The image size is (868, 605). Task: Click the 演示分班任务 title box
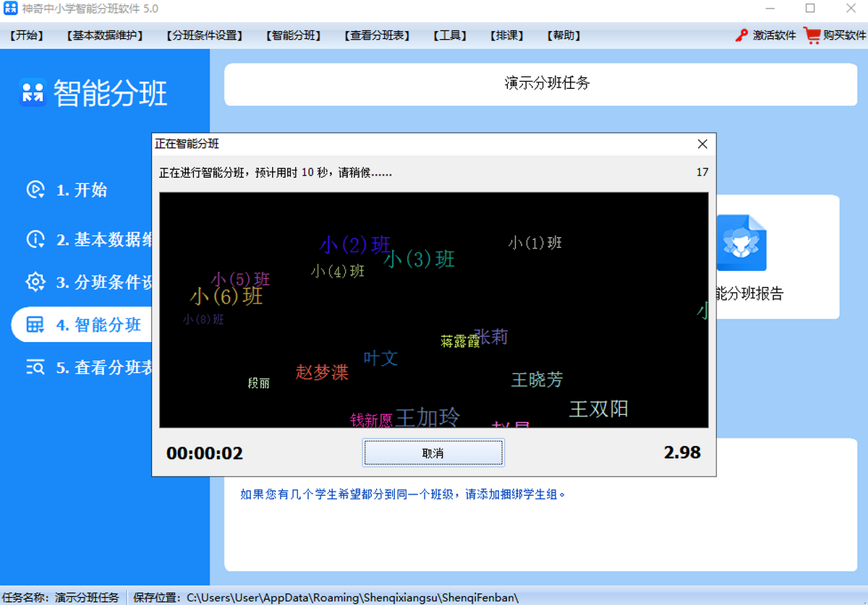coord(547,83)
